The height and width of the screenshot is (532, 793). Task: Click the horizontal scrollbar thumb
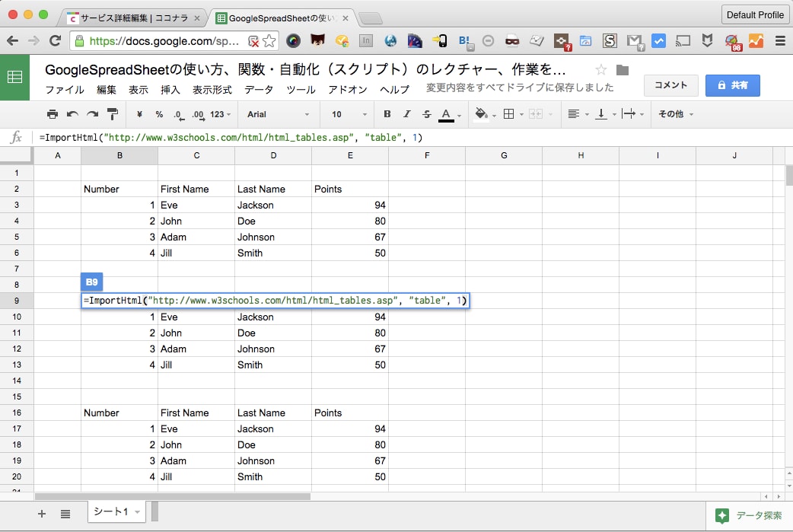173,496
